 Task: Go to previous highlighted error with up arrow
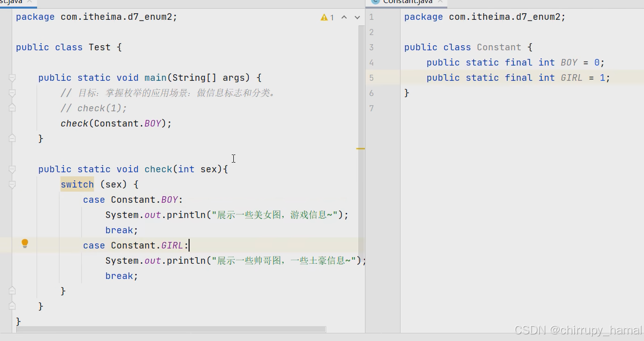point(344,17)
